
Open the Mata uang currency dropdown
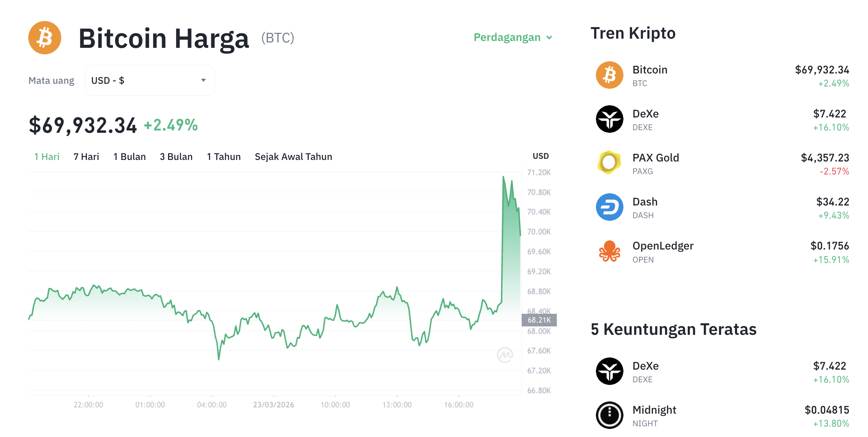149,80
